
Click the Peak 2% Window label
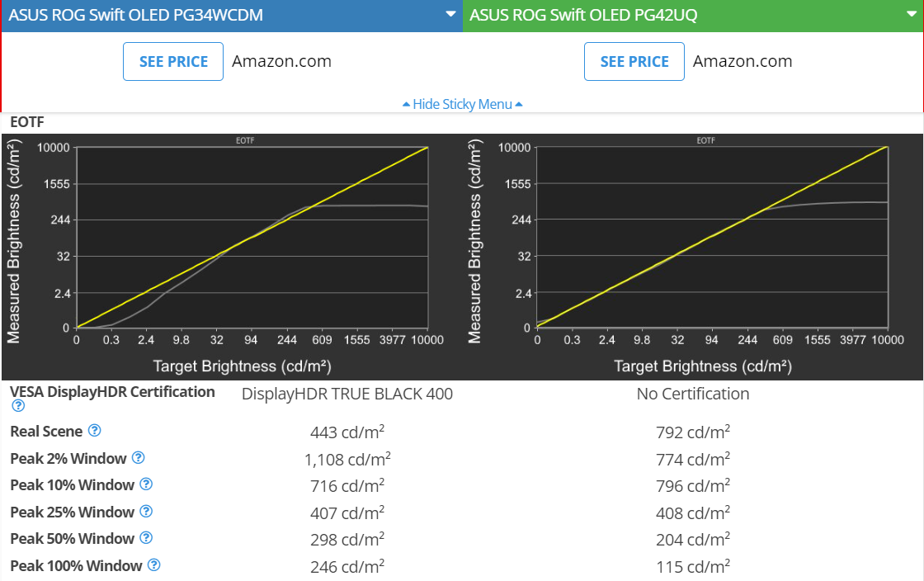[68, 458]
